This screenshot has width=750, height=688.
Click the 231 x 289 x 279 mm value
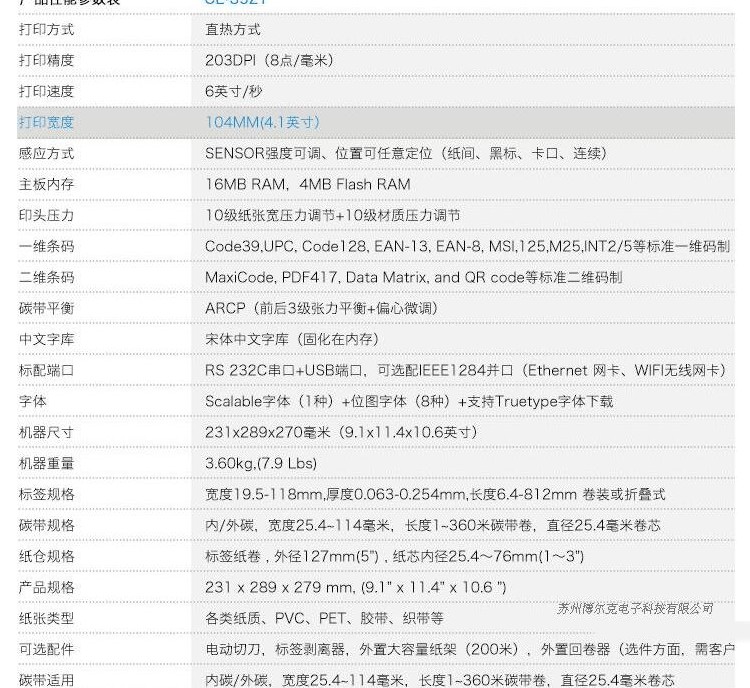coord(356,587)
